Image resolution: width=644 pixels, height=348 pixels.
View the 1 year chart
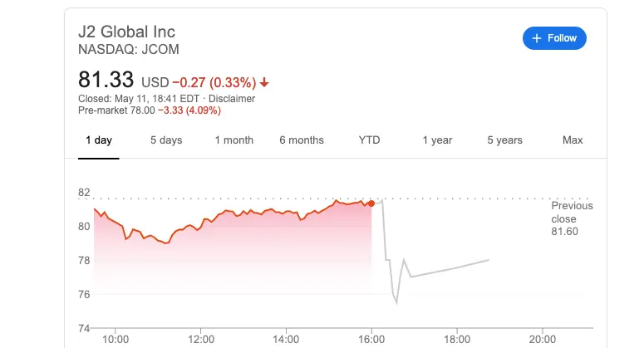[437, 140]
